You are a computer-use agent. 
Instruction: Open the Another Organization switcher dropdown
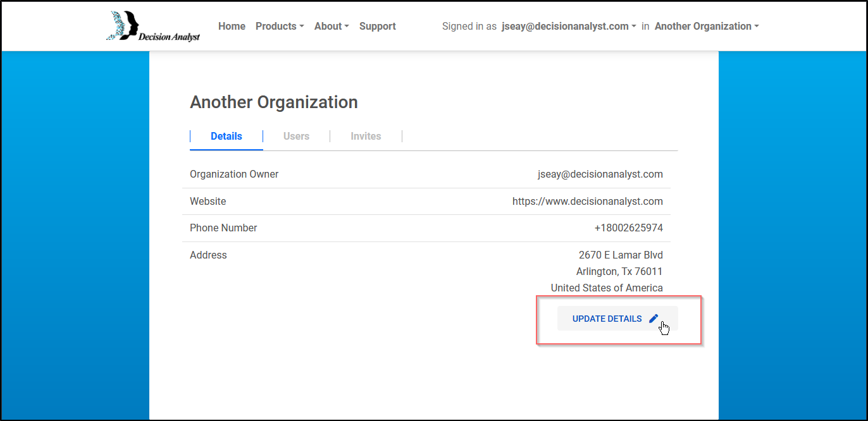point(706,26)
